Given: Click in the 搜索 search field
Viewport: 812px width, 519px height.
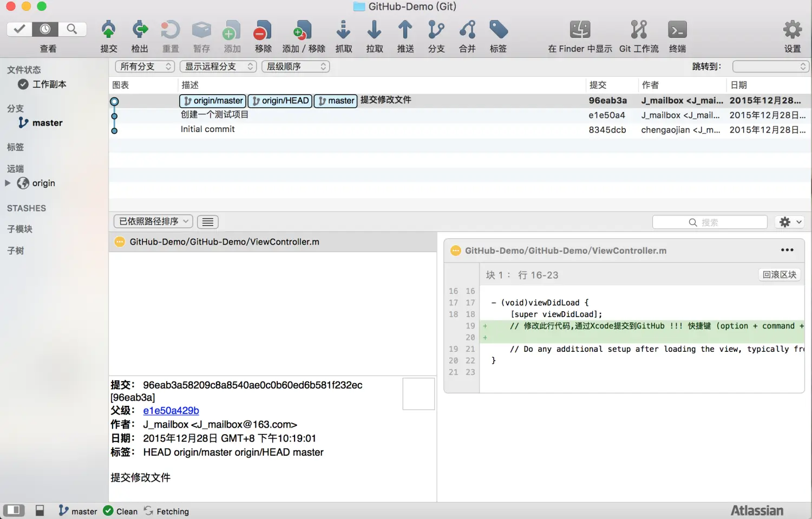Looking at the screenshot, I should (710, 222).
